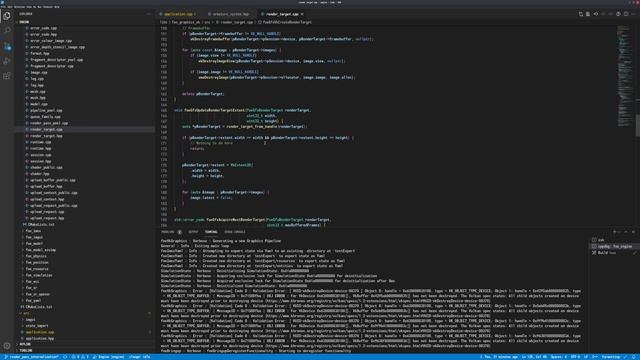Open the Manage gear menu

click(7, 346)
